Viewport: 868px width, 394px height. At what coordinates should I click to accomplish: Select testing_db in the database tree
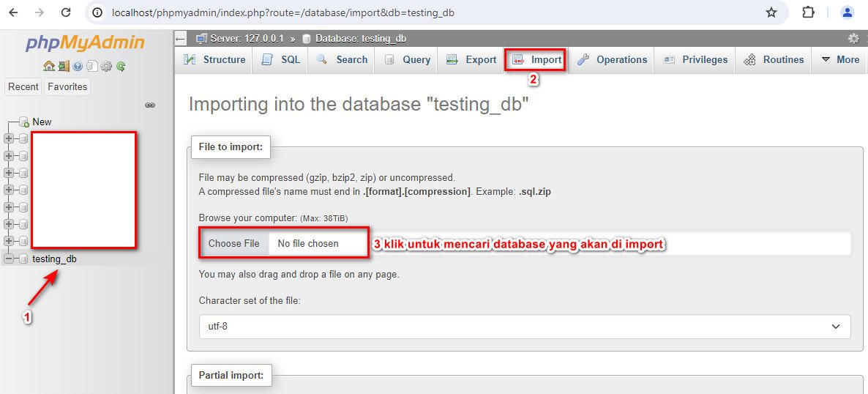coord(54,259)
